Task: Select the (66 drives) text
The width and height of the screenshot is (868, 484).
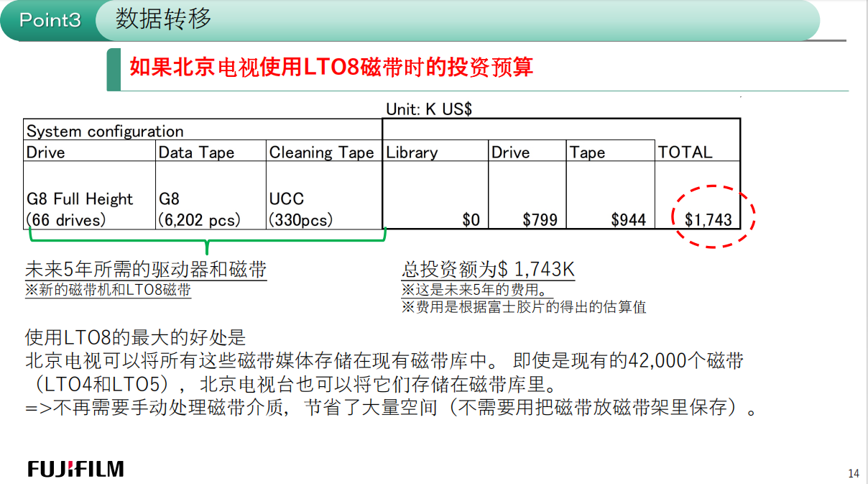Action: (65, 220)
